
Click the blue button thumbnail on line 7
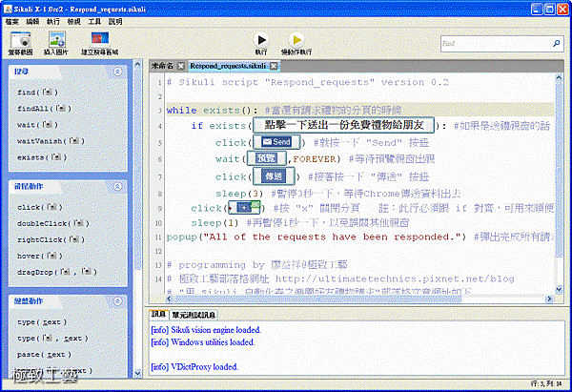click(274, 176)
